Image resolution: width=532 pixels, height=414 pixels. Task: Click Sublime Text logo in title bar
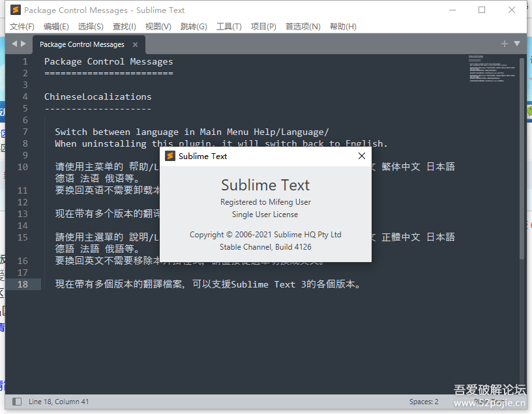point(16,10)
